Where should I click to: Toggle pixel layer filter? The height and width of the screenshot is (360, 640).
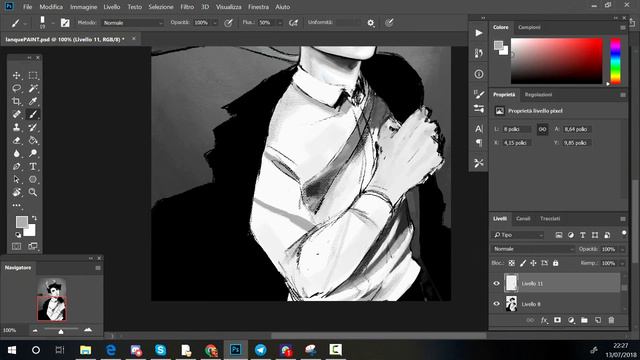point(559,235)
